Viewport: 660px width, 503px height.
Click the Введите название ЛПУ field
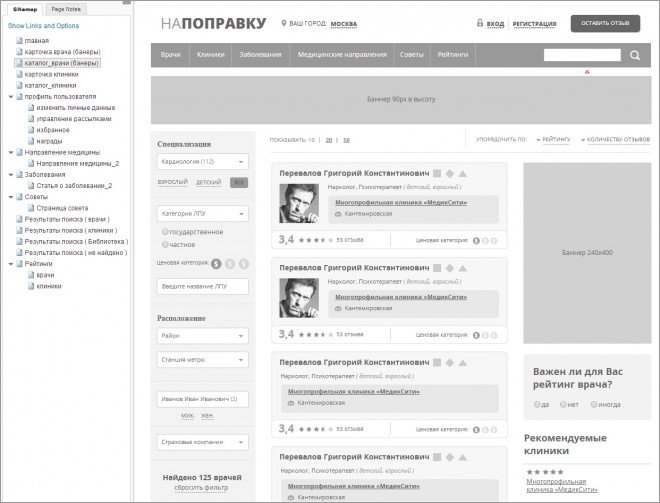202,286
